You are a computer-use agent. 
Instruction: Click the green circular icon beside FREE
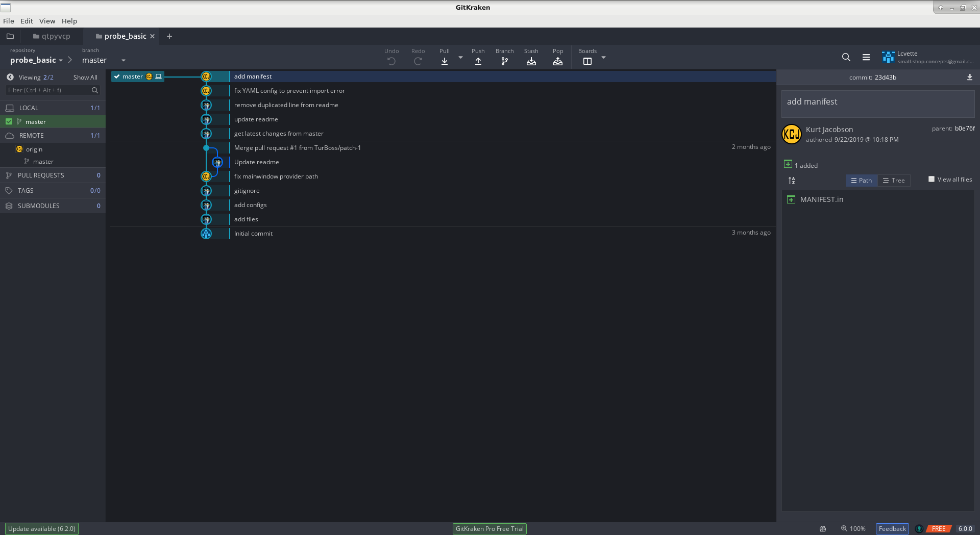(919, 529)
